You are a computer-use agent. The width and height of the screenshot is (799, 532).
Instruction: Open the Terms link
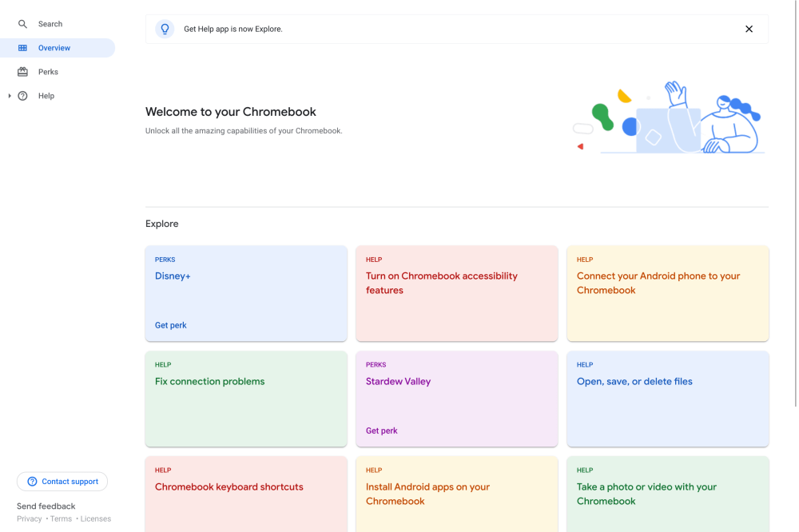click(61, 519)
